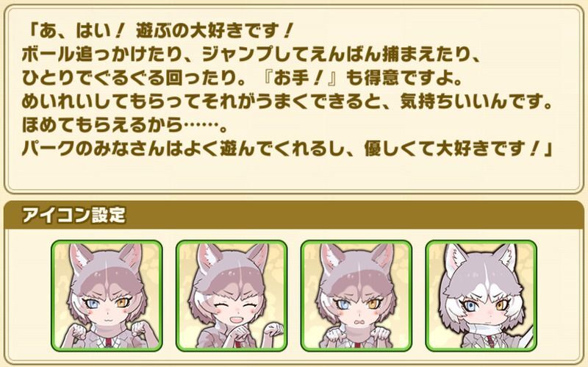
Task: Click the line ほめてもらえるから……。
Action: (x=124, y=126)
